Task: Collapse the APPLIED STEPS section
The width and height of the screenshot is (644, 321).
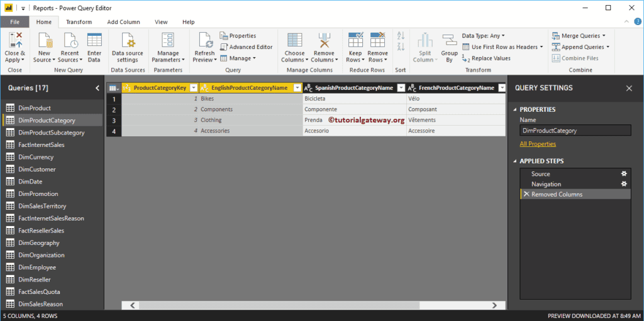Action: 516,161
